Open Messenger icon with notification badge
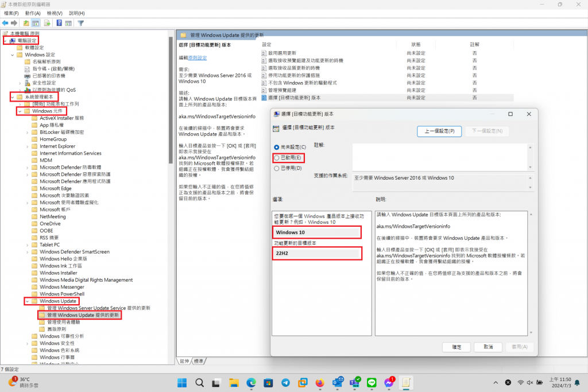This screenshot has width=588, height=392. point(389,382)
